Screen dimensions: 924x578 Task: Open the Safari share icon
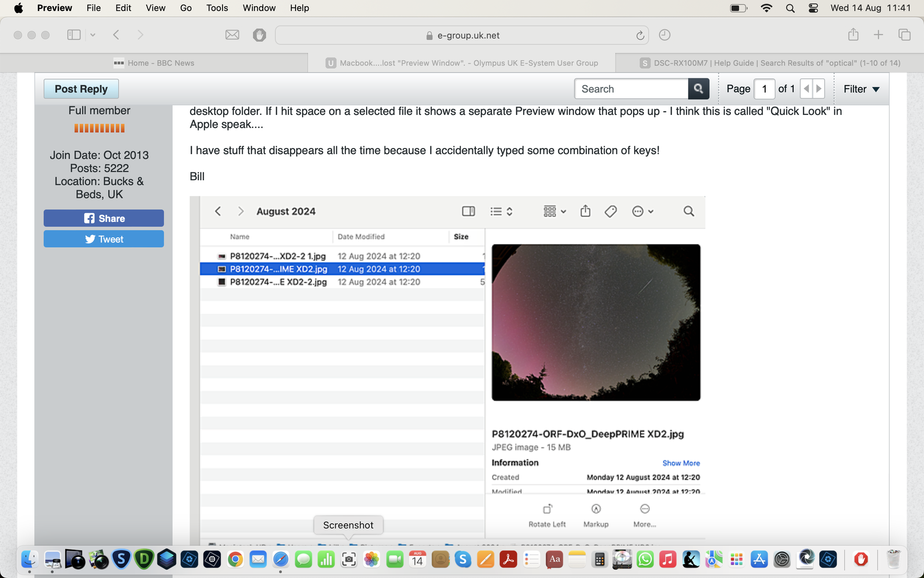[853, 35]
